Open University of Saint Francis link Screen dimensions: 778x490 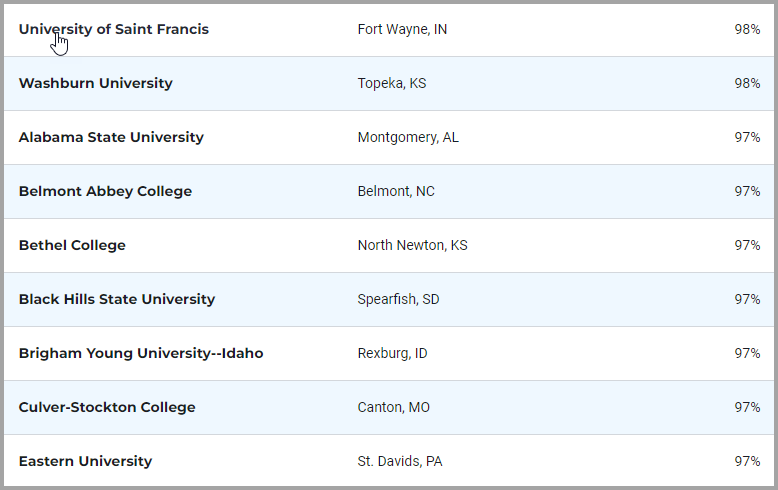[x=114, y=30]
